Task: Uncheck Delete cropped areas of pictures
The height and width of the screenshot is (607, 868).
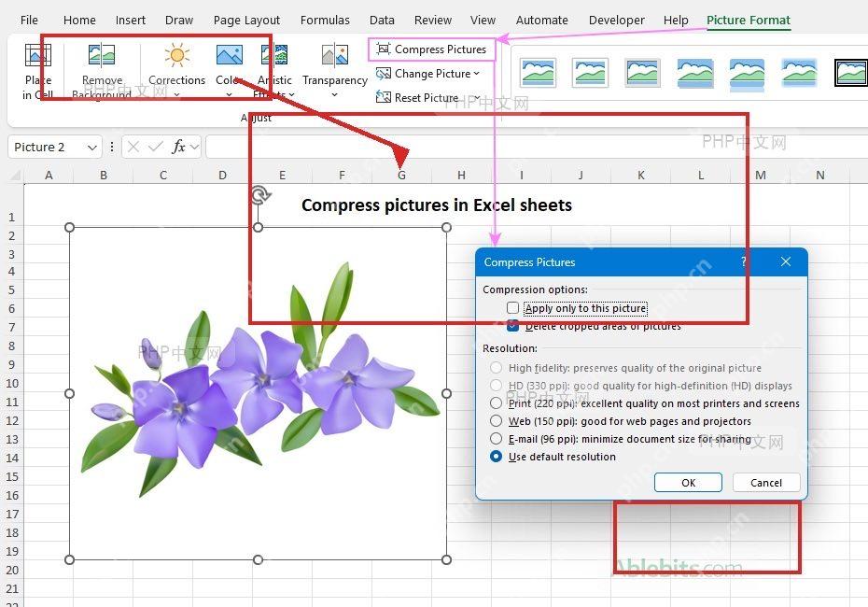Action: [512, 326]
